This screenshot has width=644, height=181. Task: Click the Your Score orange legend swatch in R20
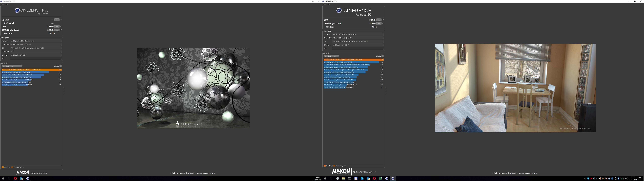pyautogui.click(x=325, y=166)
